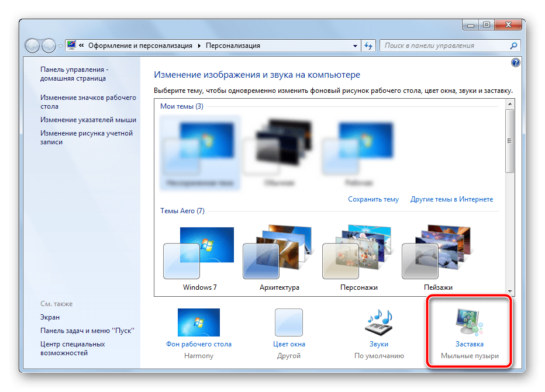
Task: Open 'Экран' link under См. также
Action: (50, 317)
